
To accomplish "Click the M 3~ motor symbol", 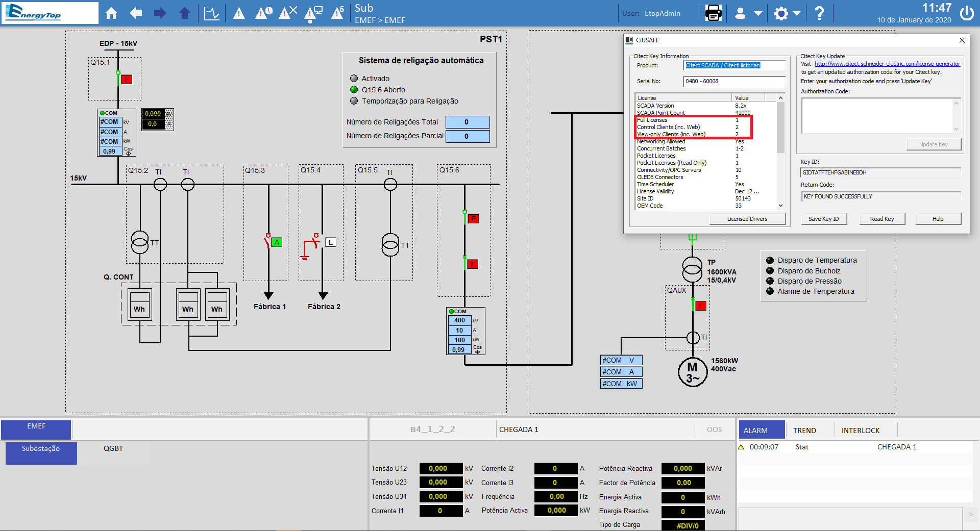I will (693, 372).
